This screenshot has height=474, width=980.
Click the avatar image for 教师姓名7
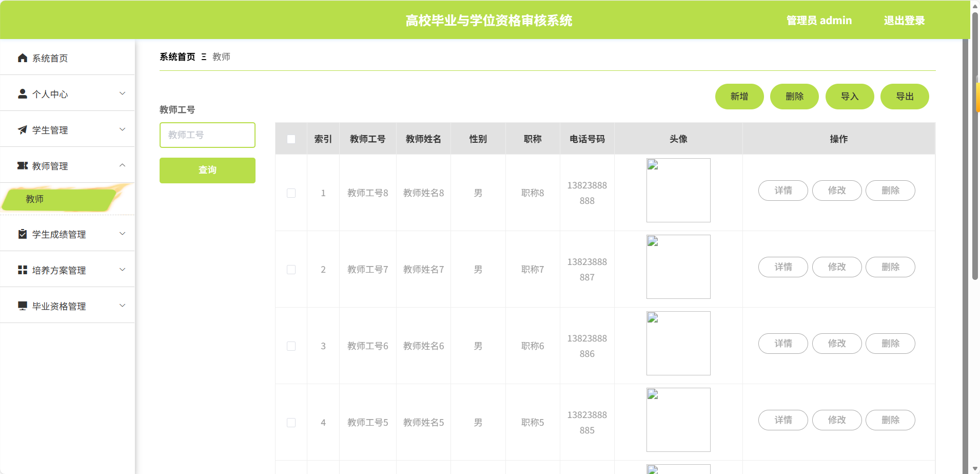point(678,267)
